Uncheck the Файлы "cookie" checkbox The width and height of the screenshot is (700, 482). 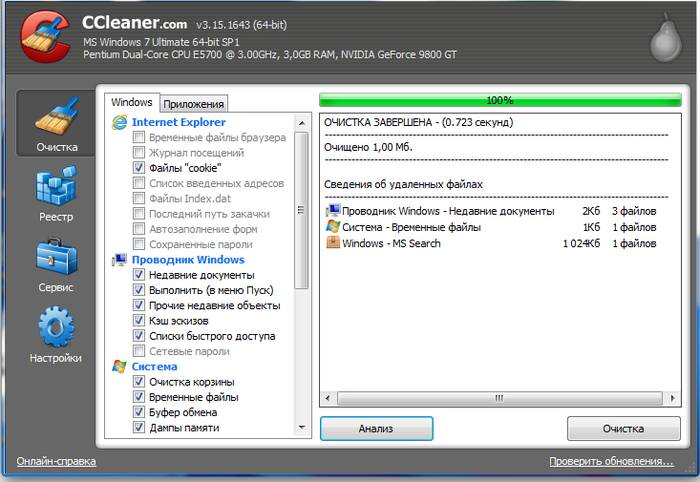(x=139, y=169)
